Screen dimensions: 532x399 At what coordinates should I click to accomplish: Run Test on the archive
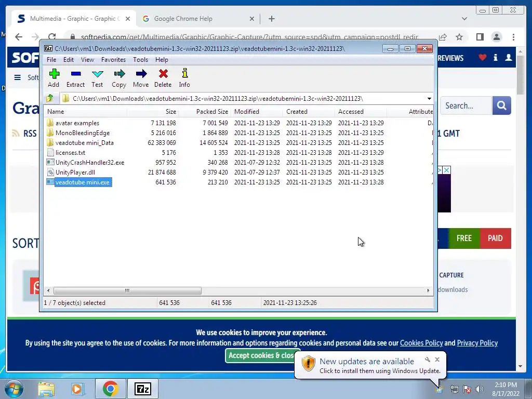pos(97,78)
